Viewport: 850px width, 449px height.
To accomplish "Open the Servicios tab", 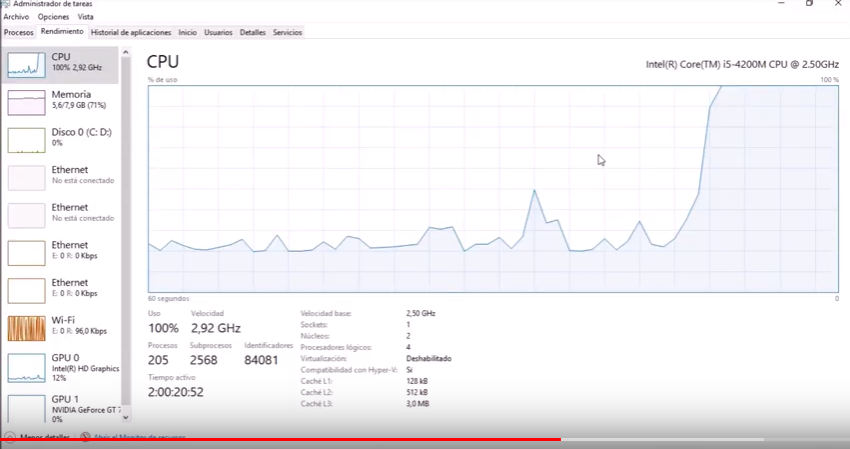I will tap(288, 32).
